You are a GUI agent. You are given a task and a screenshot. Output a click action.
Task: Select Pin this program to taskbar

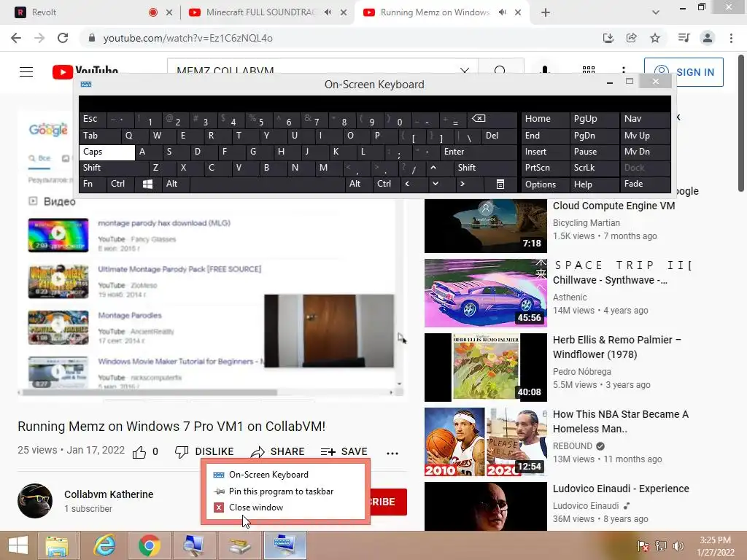click(x=285, y=491)
